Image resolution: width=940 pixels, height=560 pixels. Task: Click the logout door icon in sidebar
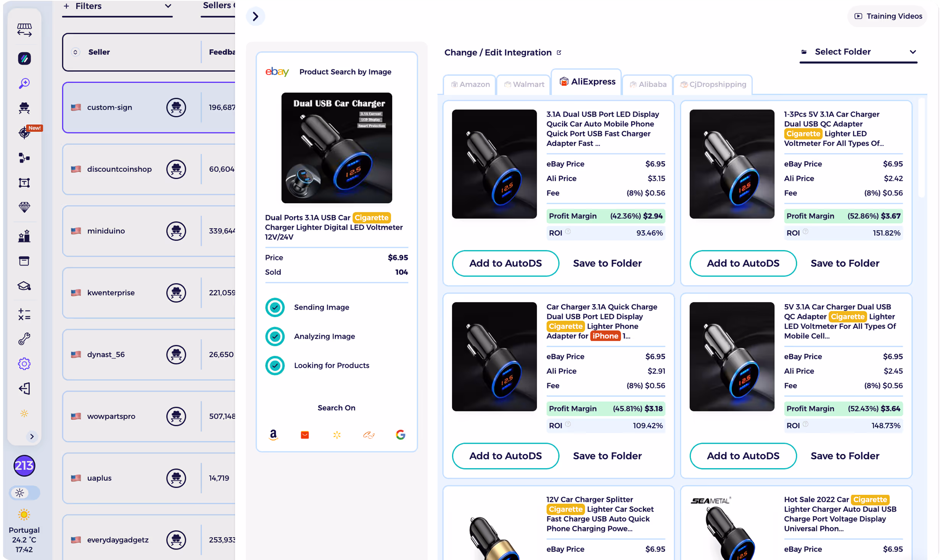pos(24,388)
